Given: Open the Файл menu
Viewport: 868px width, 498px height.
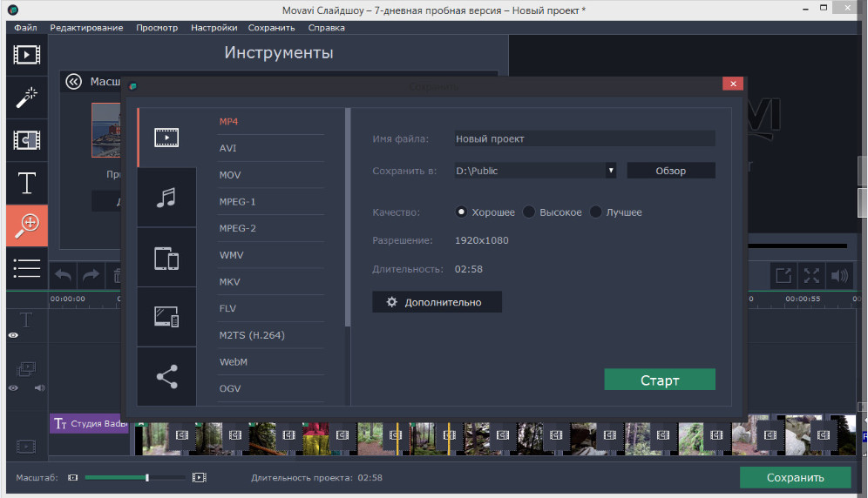Looking at the screenshot, I should (25, 28).
